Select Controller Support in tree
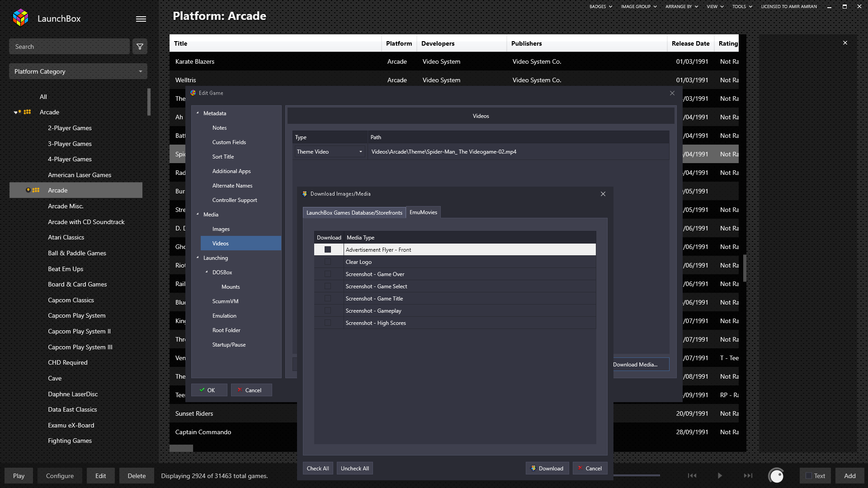This screenshot has width=868, height=488. (x=235, y=200)
